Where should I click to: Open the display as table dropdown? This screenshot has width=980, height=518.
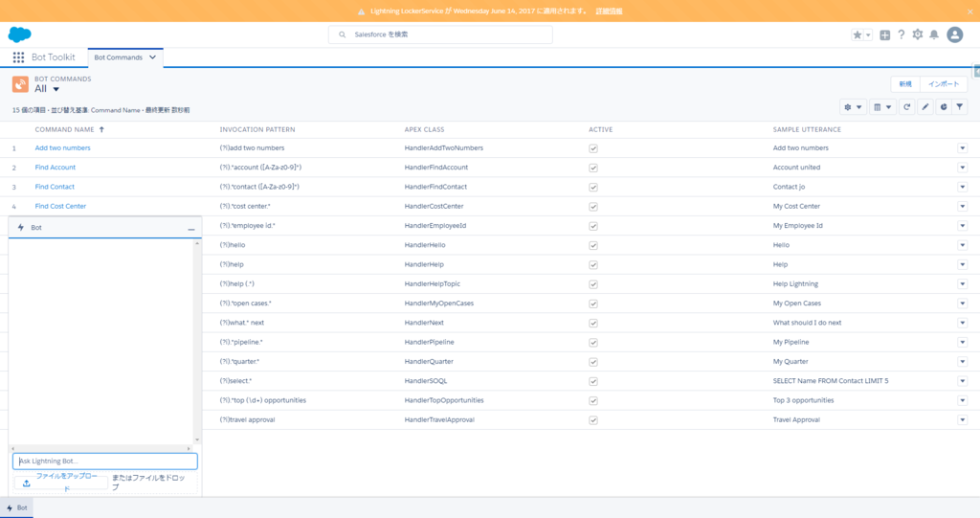[881, 107]
